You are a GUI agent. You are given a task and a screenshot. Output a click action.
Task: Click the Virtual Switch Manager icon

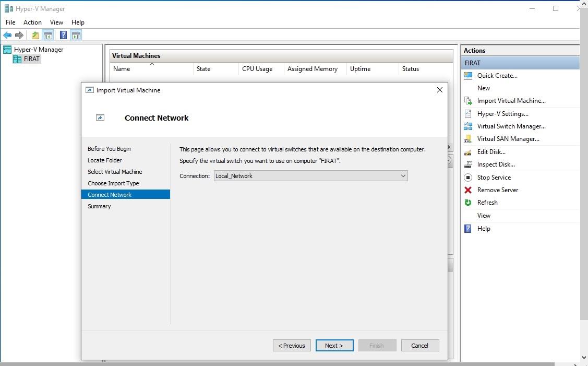[468, 126]
